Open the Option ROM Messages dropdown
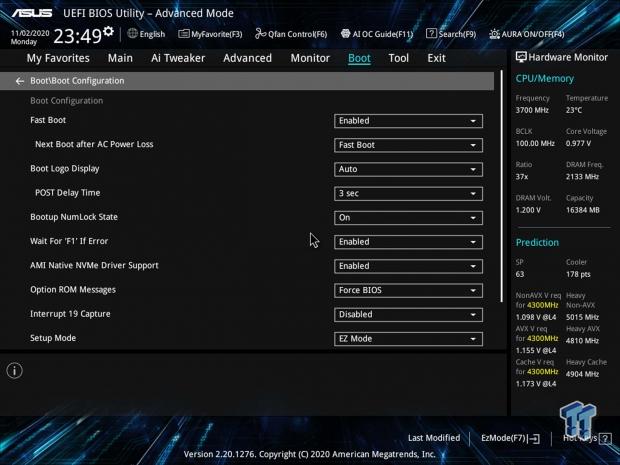The width and height of the screenshot is (620, 465). click(x=408, y=290)
